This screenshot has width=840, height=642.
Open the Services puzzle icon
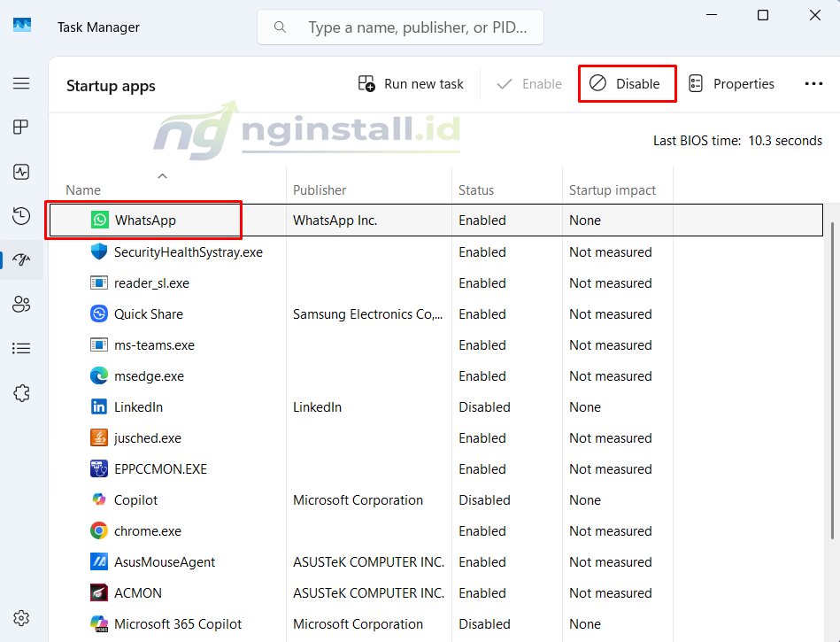coord(21,393)
